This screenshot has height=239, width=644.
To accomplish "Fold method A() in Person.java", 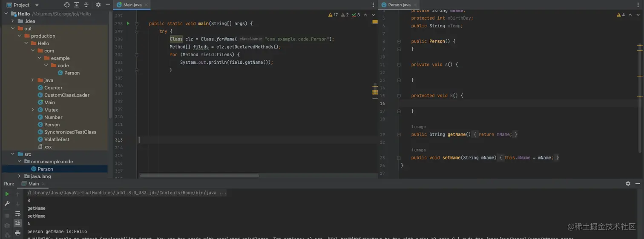I will click(x=399, y=65).
